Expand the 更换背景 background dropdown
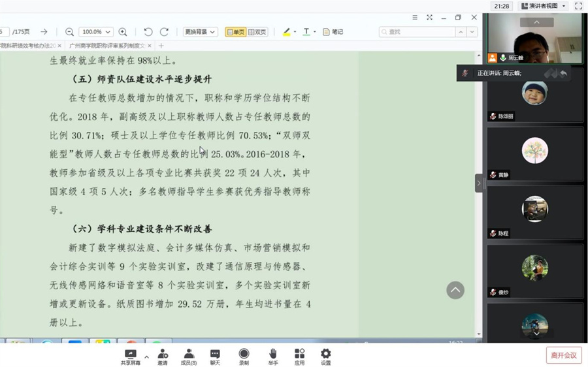588x367 pixels. [x=200, y=32]
